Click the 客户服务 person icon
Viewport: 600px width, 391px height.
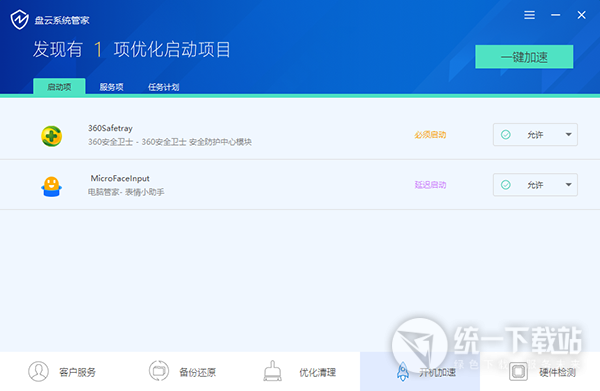click(x=38, y=371)
